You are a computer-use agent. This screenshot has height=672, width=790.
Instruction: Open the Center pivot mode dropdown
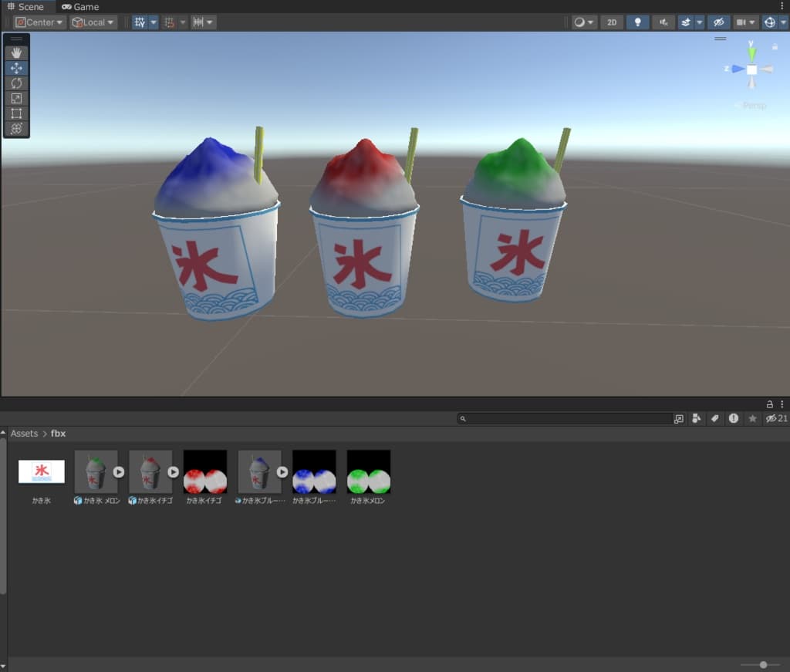tap(39, 22)
